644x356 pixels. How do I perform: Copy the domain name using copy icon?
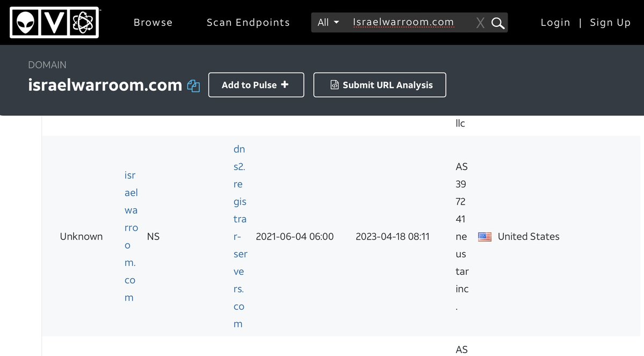[193, 86]
